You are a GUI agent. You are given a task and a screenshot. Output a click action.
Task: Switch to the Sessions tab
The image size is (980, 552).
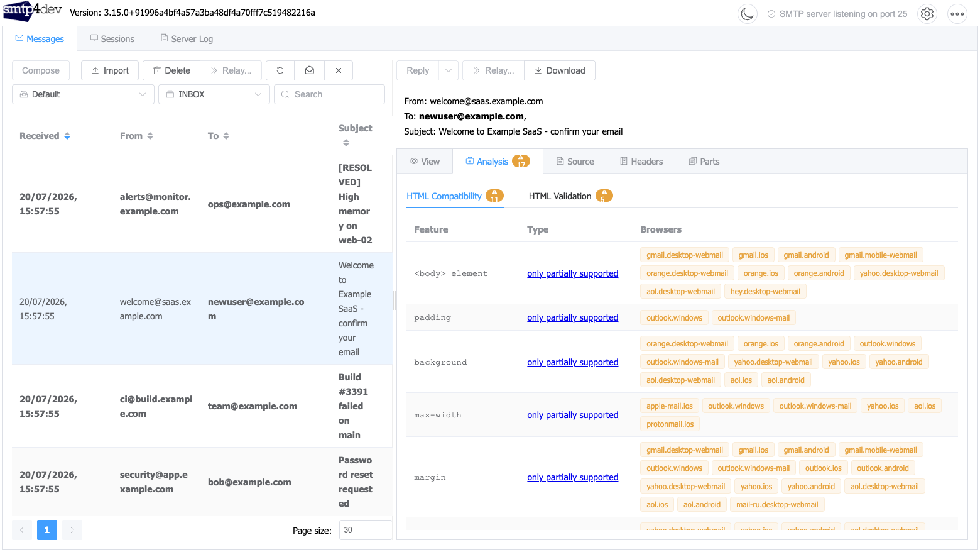tap(112, 39)
